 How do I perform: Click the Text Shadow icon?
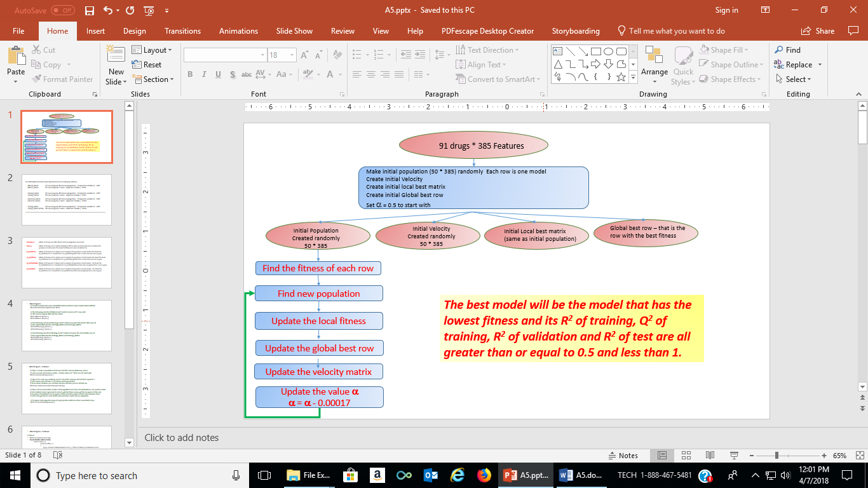[232, 75]
